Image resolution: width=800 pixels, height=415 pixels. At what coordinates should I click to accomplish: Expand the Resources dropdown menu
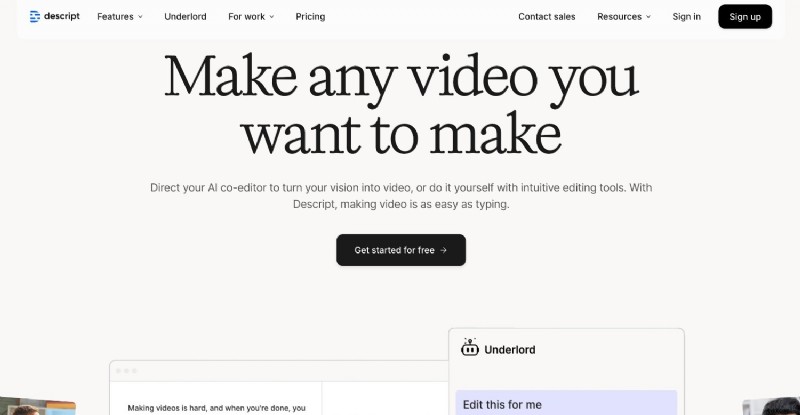pyautogui.click(x=624, y=17)
